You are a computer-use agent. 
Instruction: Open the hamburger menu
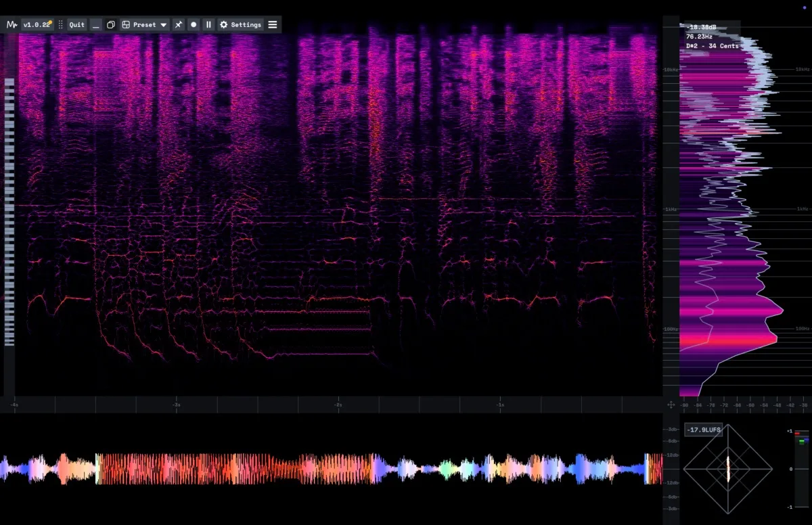[273, 24]
